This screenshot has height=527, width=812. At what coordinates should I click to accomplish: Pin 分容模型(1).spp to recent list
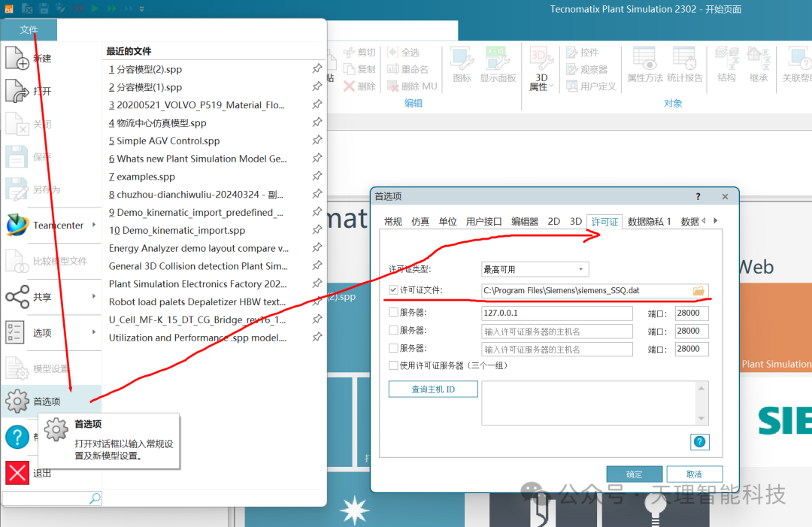tap(317, 86)
